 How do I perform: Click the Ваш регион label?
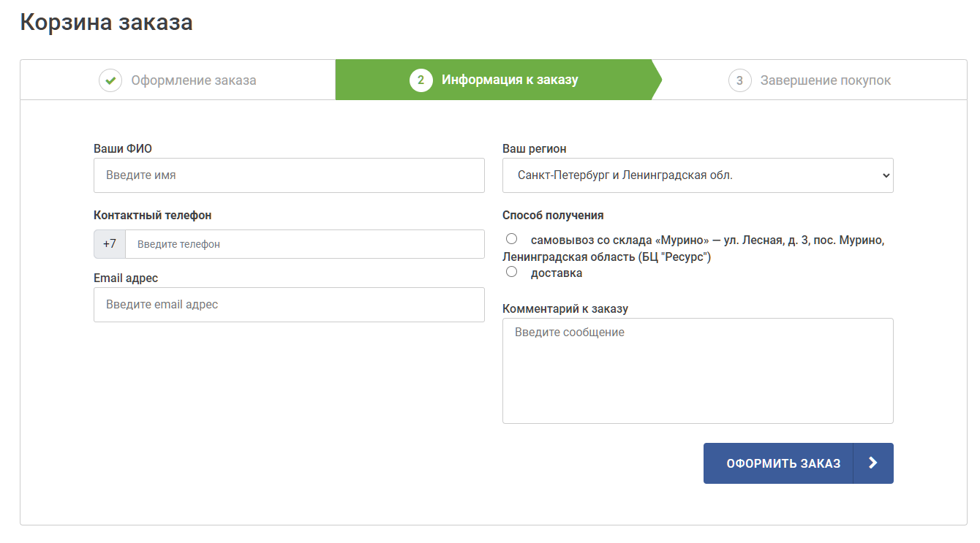535,149
